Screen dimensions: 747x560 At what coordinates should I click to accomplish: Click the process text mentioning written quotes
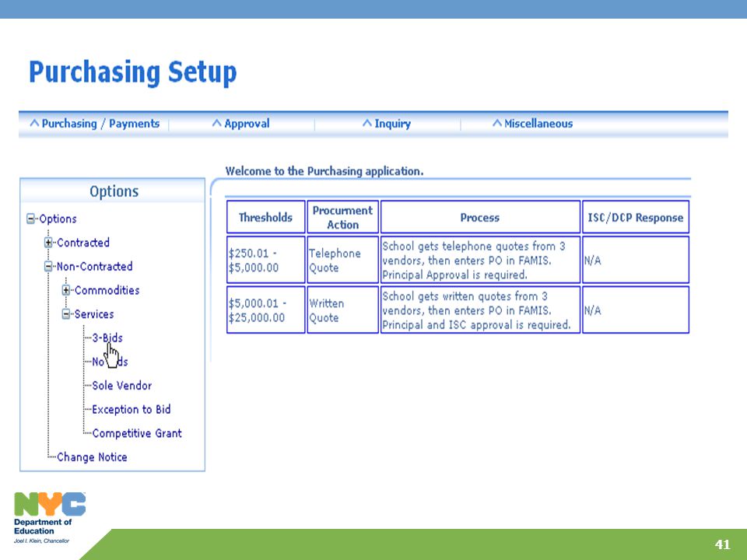480,310
